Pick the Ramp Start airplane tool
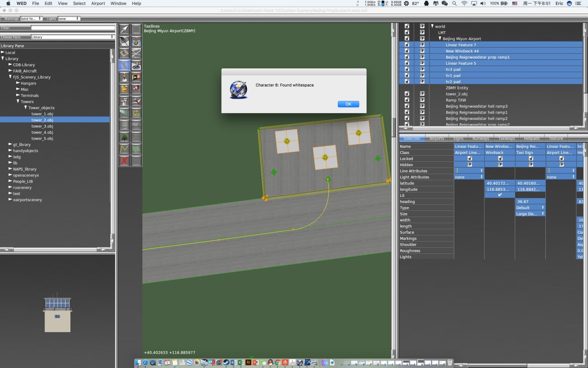Screen dimensions: 588x368 [136, 101]
